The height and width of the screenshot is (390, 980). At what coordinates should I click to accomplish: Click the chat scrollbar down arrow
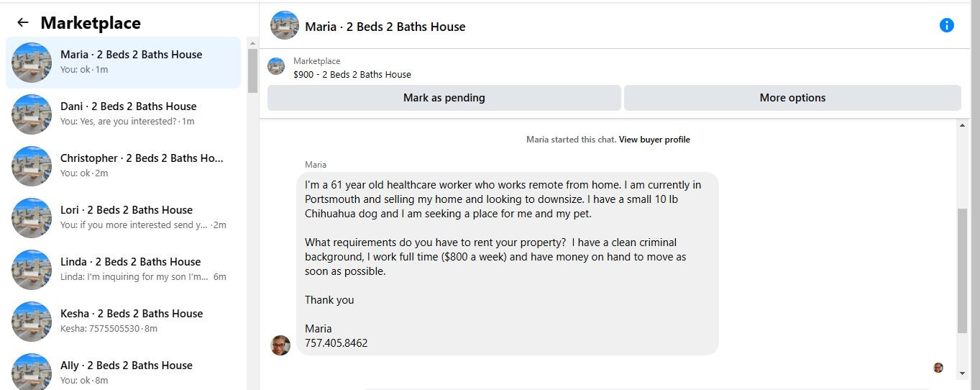click(963, 373)
